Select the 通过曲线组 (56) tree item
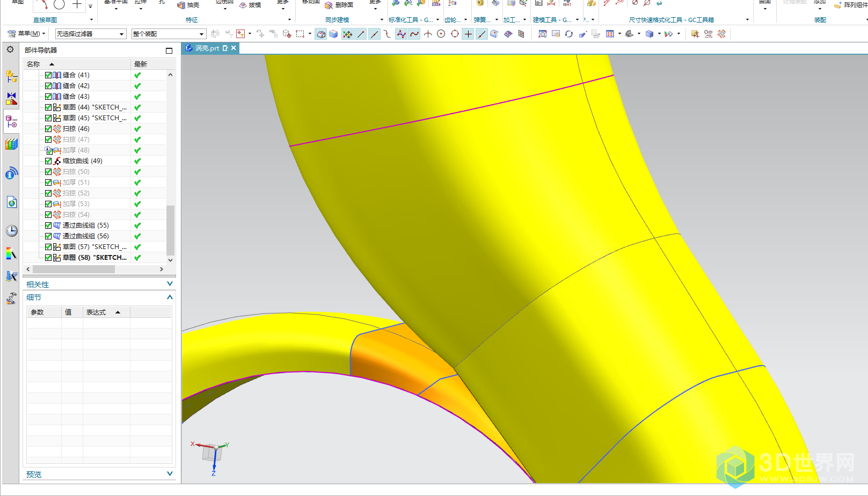 point(85,236)
